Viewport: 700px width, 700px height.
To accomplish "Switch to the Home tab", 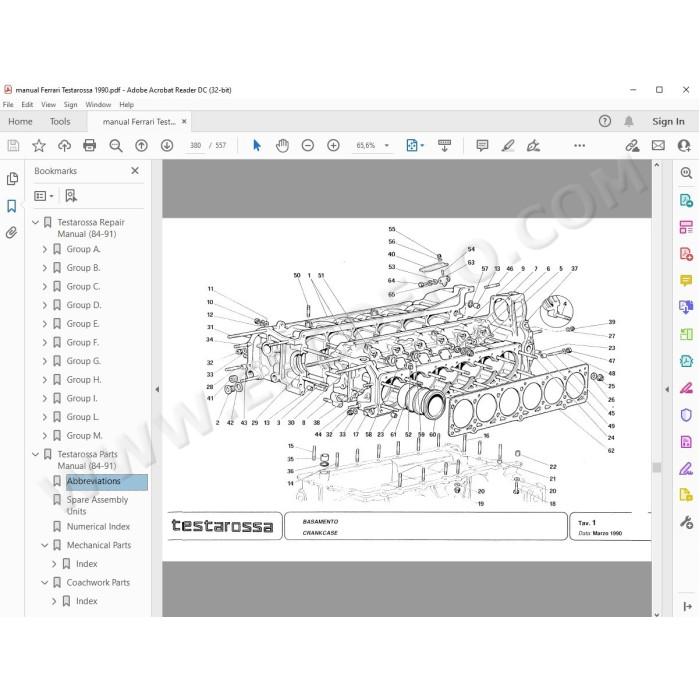I will 20,121.
